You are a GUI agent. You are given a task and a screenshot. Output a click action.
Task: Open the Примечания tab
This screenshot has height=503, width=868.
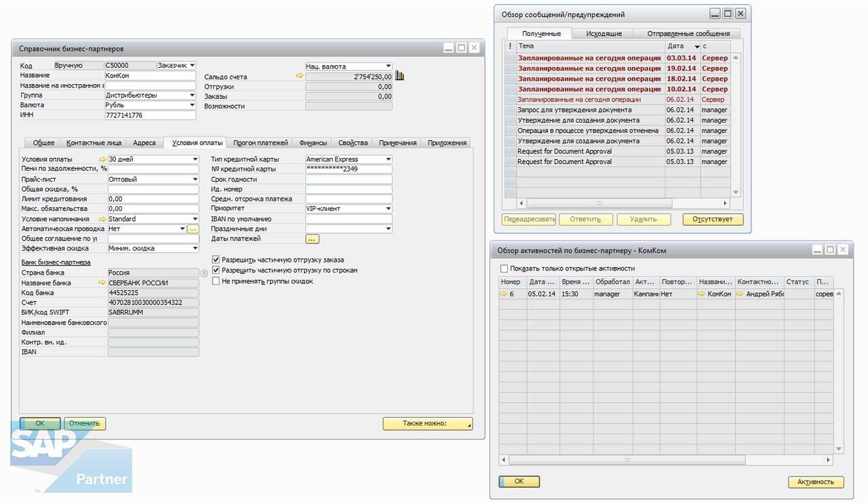397,143
